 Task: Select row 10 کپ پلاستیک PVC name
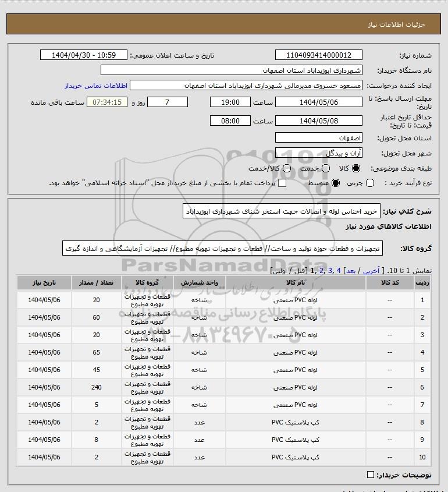click(x=296, y=457)
